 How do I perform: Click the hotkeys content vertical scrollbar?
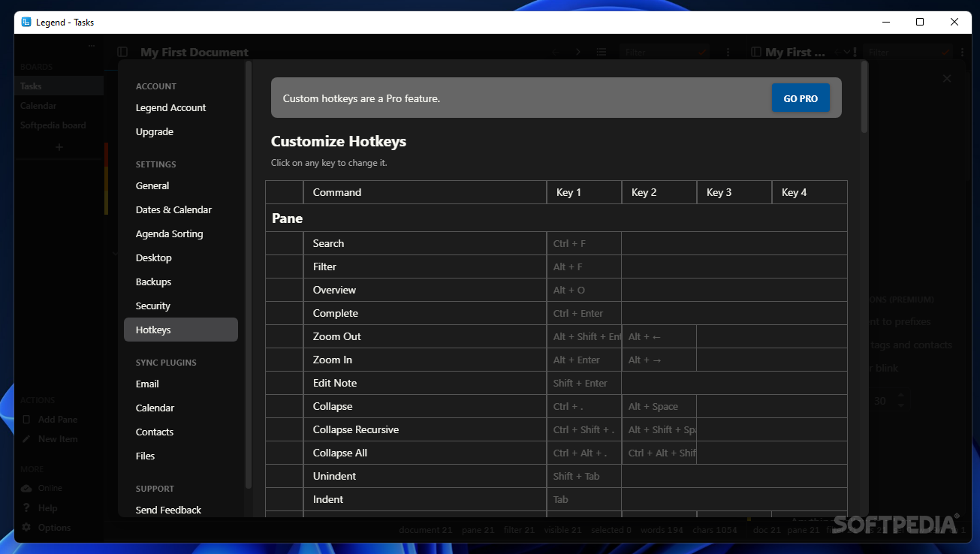click(864, 98)
